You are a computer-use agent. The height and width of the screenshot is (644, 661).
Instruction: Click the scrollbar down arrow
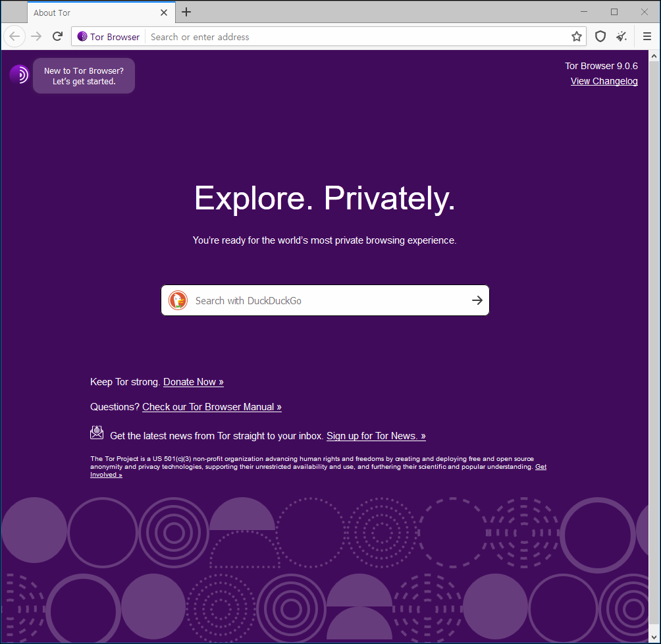click(654, 637)
